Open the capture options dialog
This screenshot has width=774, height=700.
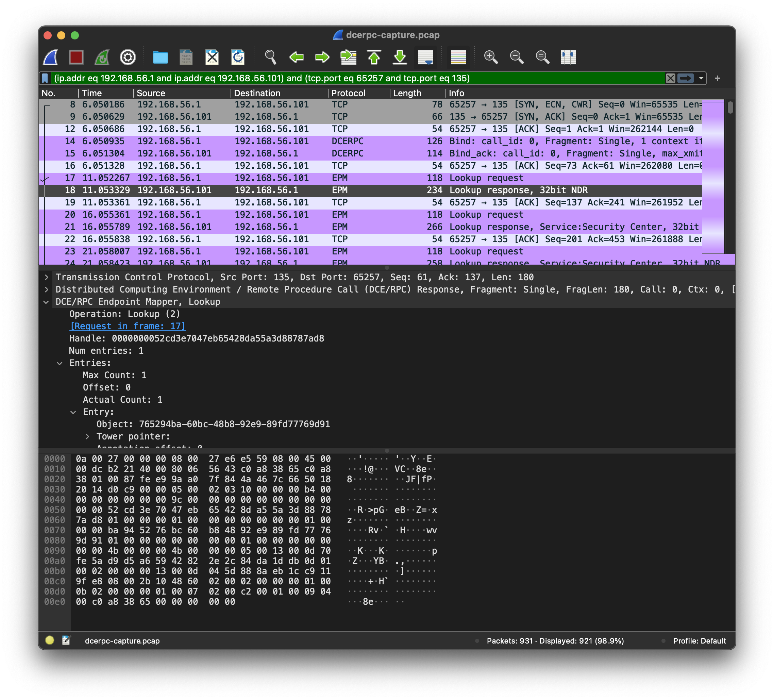coord(128,57)
